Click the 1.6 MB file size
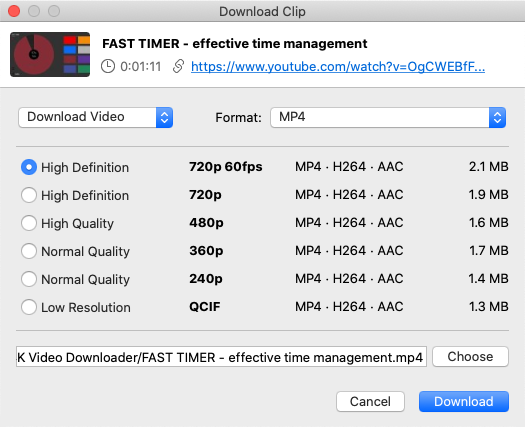This screenshot has width=525, height=427. 489,223
